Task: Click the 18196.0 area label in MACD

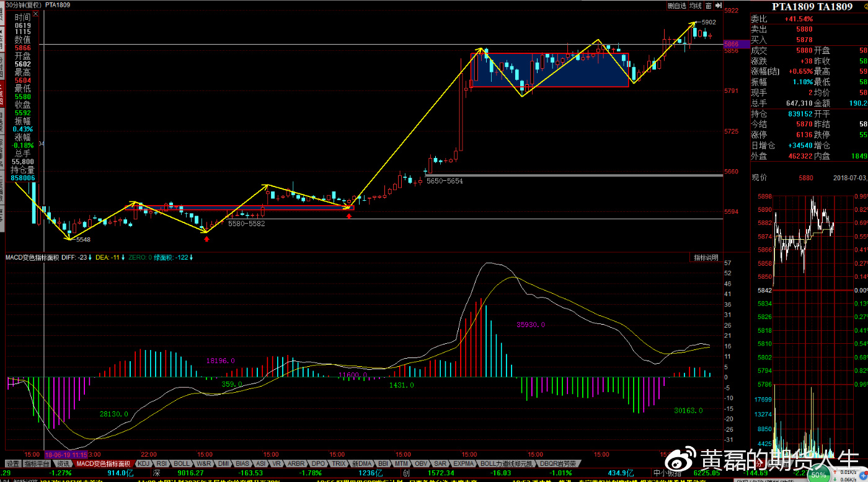Action: tap(221, 360)
